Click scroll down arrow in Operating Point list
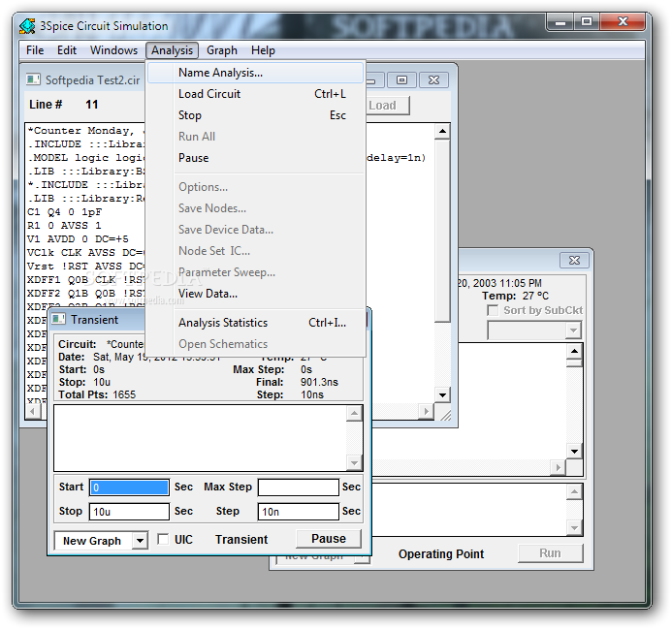672x629 pixels. tap(574, 452)
